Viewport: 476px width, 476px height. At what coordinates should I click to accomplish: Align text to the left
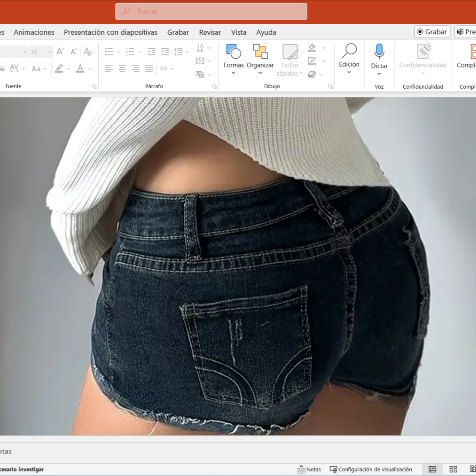tap(109, 68)
